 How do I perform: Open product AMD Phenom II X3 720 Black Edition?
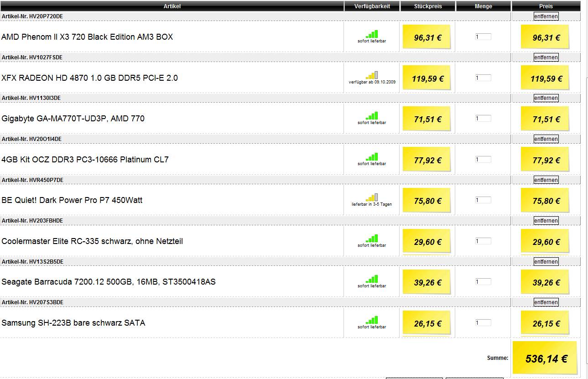point(87,37)
